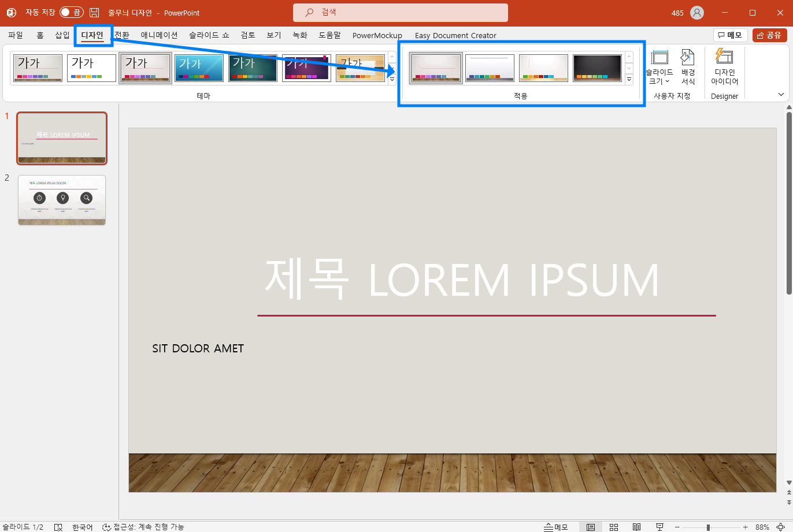Click the zoom out minus button
The height and width of the screenshot is (532, 793).
(x=677, y=527)
